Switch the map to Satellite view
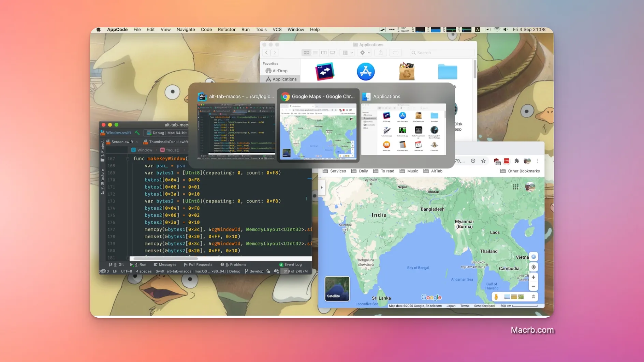The image size is (644, 362). click(x=337, y=289)
